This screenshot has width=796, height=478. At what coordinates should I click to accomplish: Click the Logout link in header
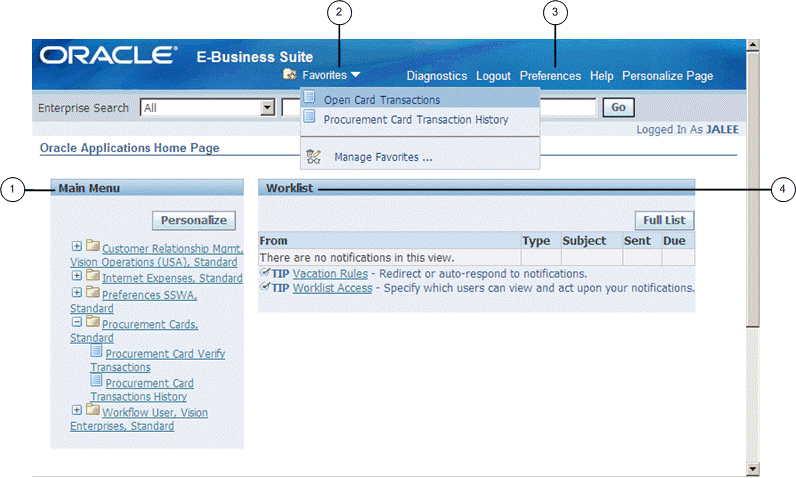[x=493, y=76]
